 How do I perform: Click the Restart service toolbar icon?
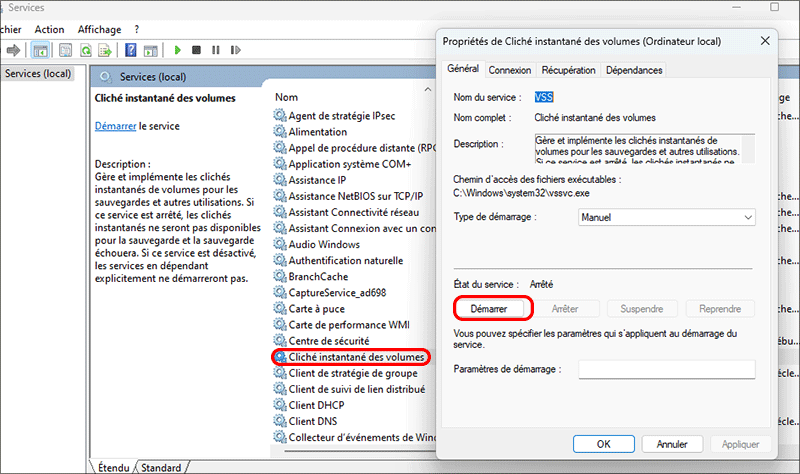(235, 50)
